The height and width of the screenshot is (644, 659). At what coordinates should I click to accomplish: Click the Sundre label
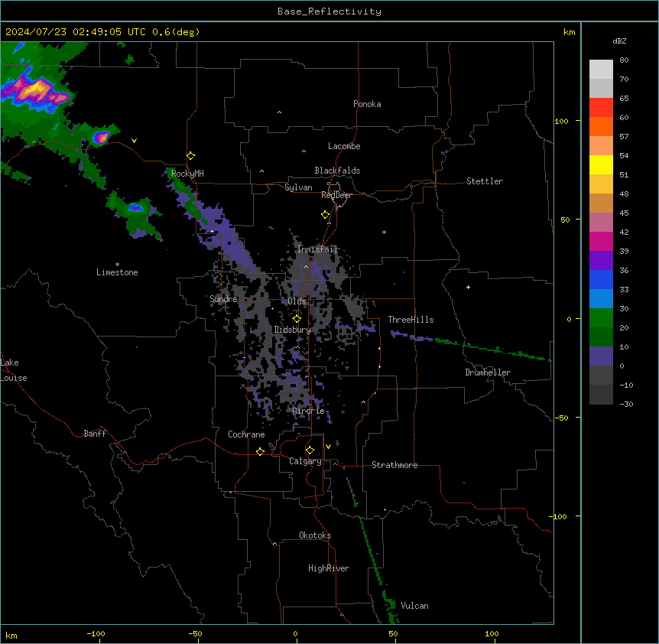(223, 299)
